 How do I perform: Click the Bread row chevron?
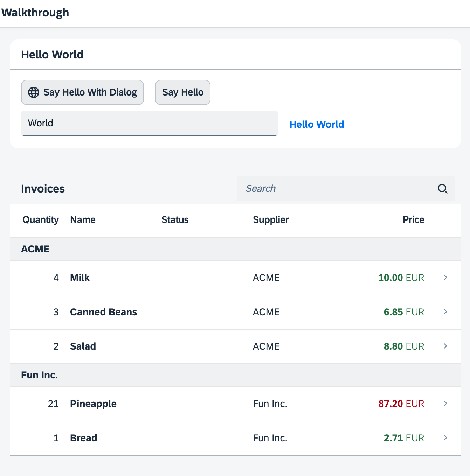pyautogui.click(x=445, y=438)
